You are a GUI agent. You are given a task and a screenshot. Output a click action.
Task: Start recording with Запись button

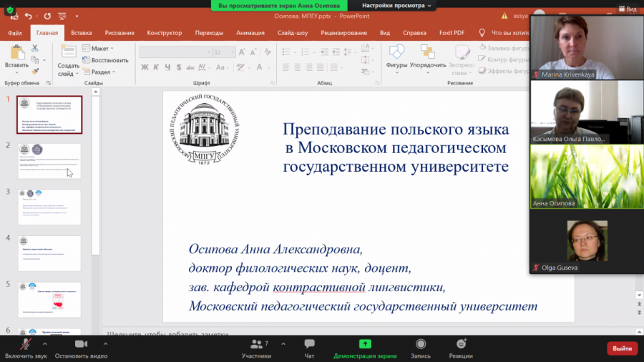pos(420,345)
